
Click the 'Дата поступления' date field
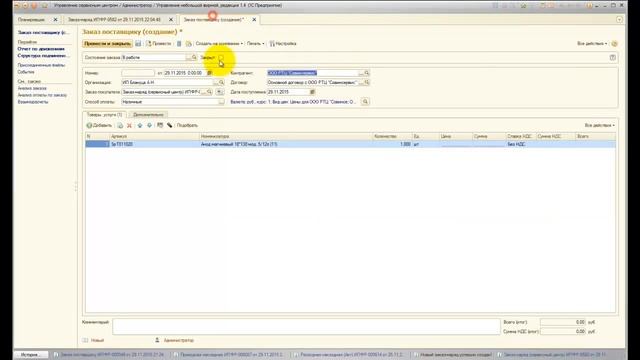[x=288, y=92]
